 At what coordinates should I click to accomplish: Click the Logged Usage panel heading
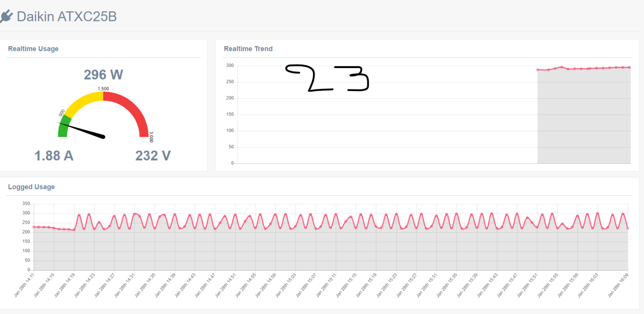[31, 187]
